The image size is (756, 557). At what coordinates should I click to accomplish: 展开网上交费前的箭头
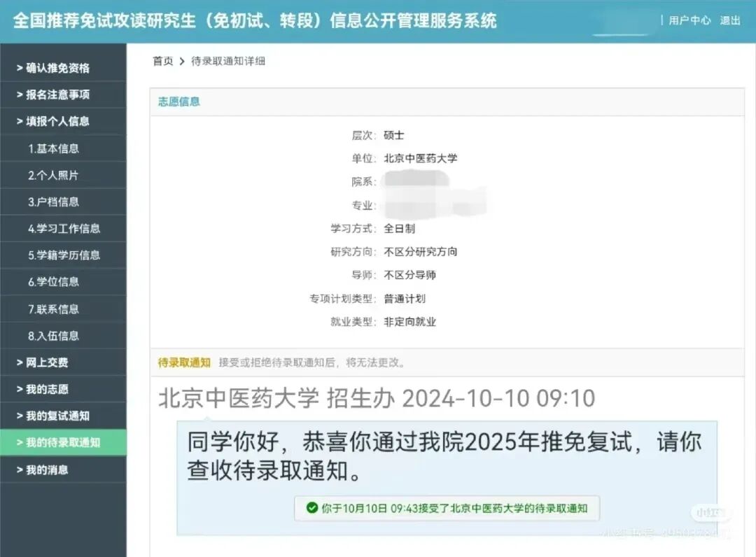[x=20, y=362]
